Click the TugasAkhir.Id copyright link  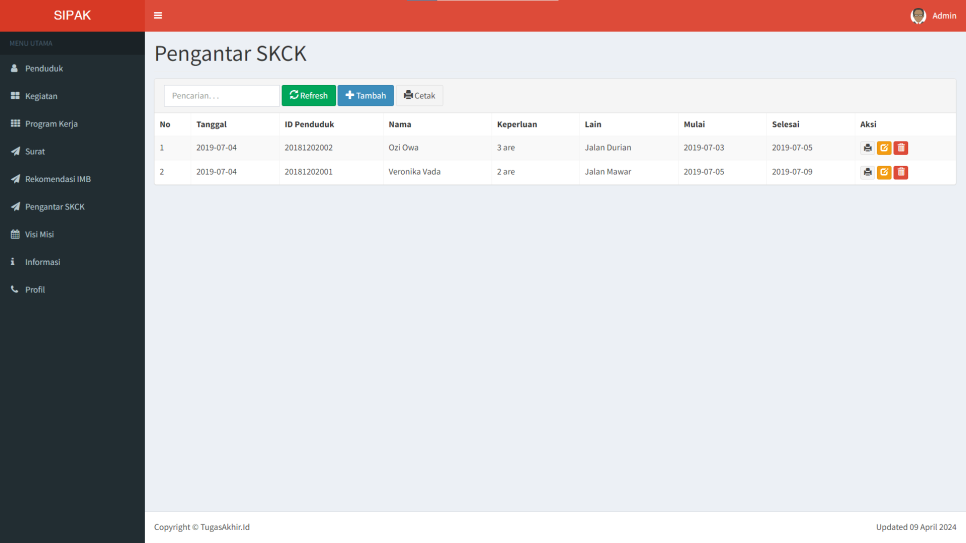pyautogui.click(x=225, y=527)
